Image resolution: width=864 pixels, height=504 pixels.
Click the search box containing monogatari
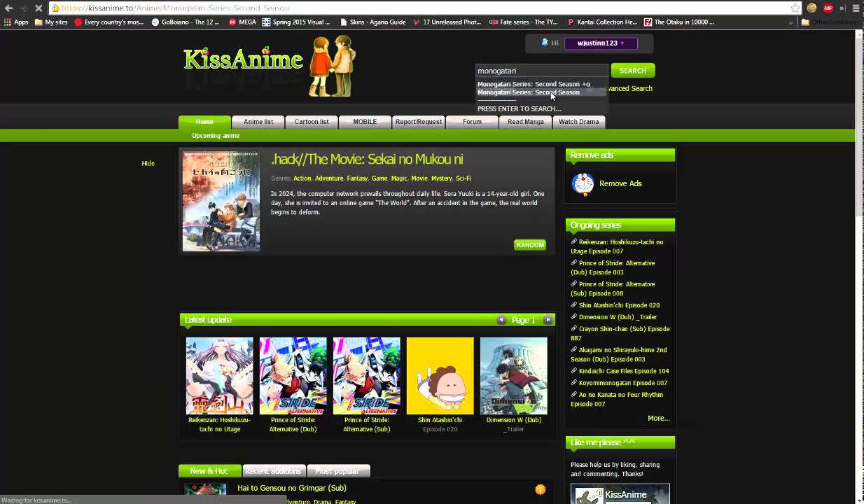541,71
